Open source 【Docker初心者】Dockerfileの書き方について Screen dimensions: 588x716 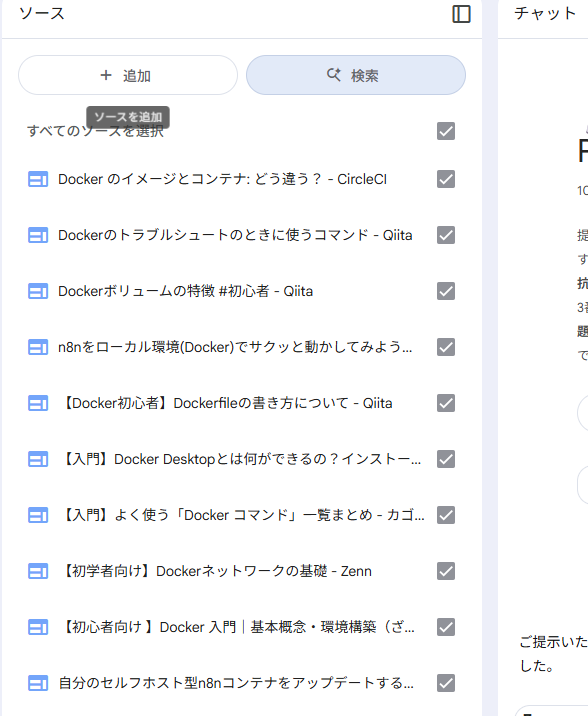click(226, 403)
